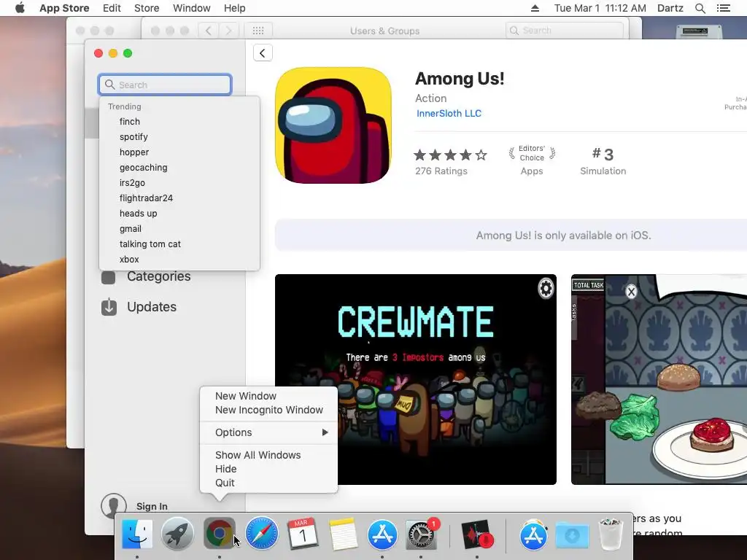Open the Crewmate screenshot thumbnail
The width and height of the screenshot is (747, 560).
415,379
